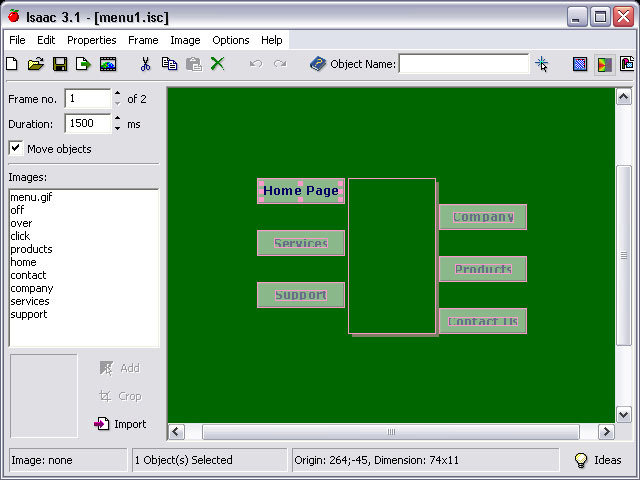Decrease duration with the down spinner arrow
The height and width of the screenshot is (480, 640).
pos(118,128)
